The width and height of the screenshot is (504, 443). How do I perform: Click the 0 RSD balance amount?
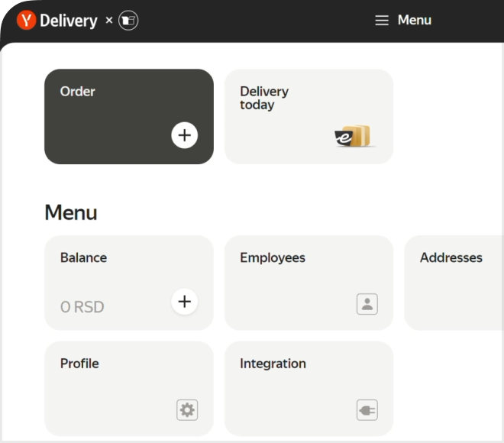click(82, 307)
